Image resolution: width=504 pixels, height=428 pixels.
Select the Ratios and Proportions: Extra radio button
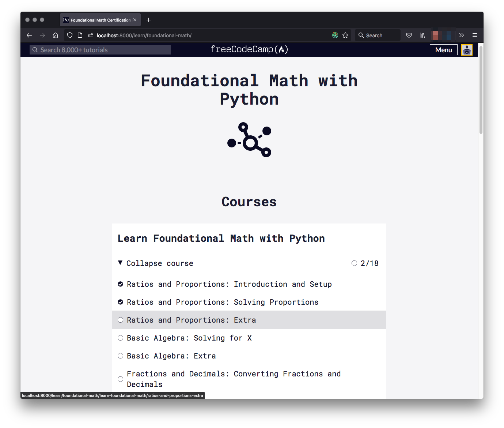coord(120,320)
